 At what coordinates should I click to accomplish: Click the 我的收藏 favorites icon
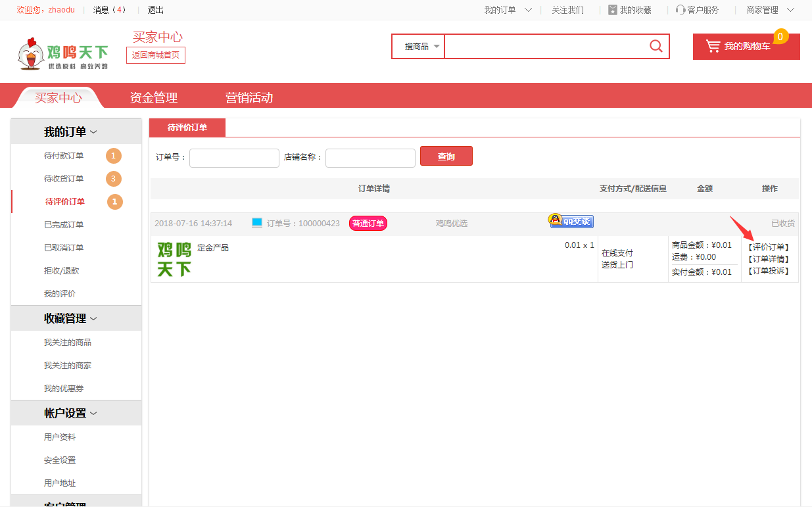coord(613,10)
